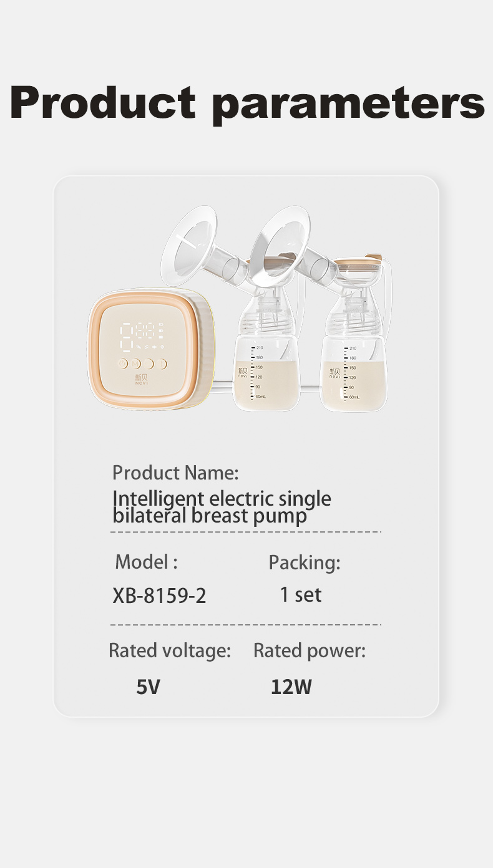Click the 5V rated voltage value
This screenshot has height=868, width=493.
pos(149,687)
